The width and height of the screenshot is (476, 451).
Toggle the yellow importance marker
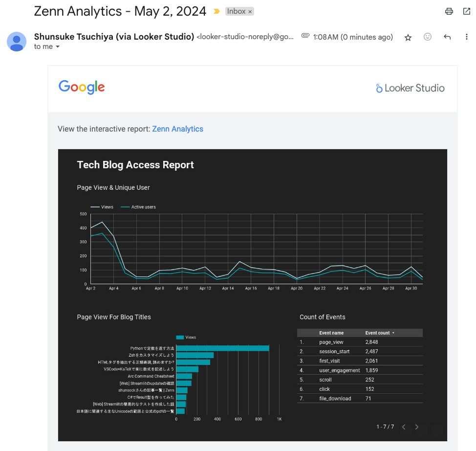216,12
